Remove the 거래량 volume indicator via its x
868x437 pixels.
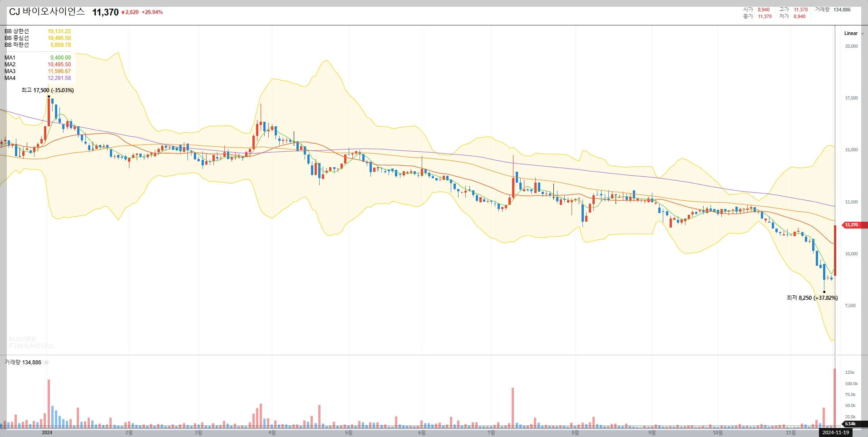tap(46, 363)
